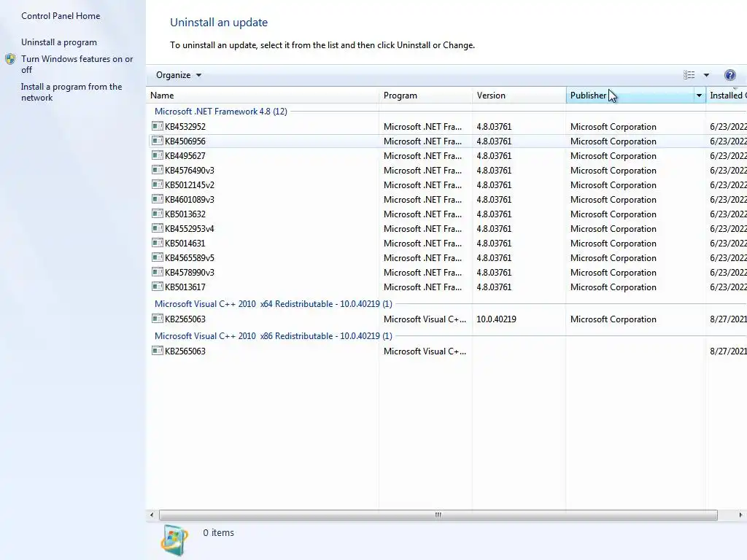The width and height of the screenshot is (747, 560).
Task: Click the icon beside KB4495627
Action: point(158,155)
